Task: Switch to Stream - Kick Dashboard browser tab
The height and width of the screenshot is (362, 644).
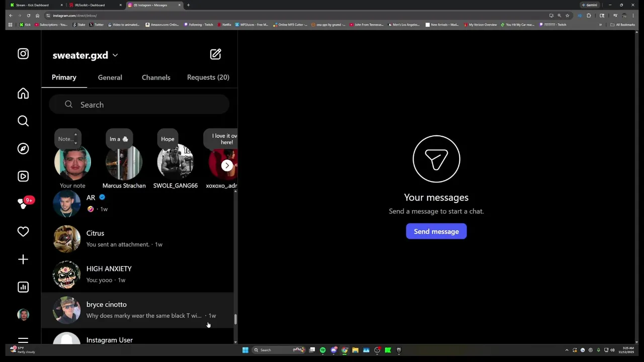Action: pyautogui.click(x=35, y=5)
